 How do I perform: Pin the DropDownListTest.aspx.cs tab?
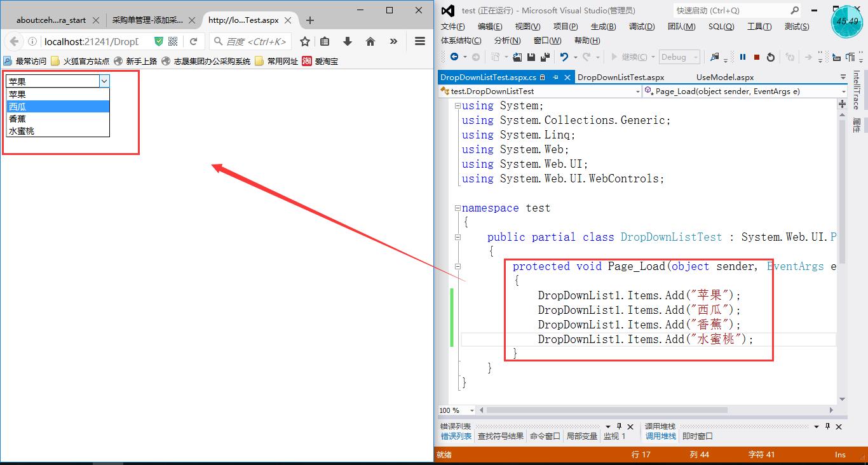click(x=555, y=77)
